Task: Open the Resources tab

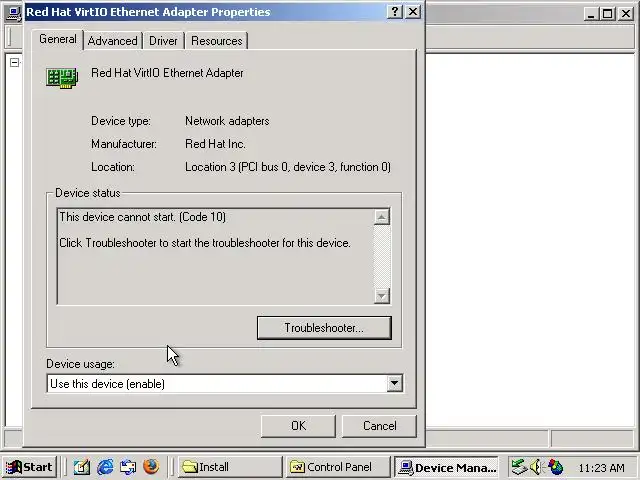Action: click(x=217, y=41)
